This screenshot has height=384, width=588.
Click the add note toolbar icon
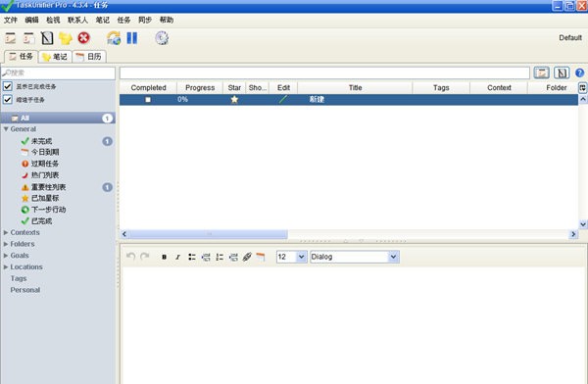[47, 38]
